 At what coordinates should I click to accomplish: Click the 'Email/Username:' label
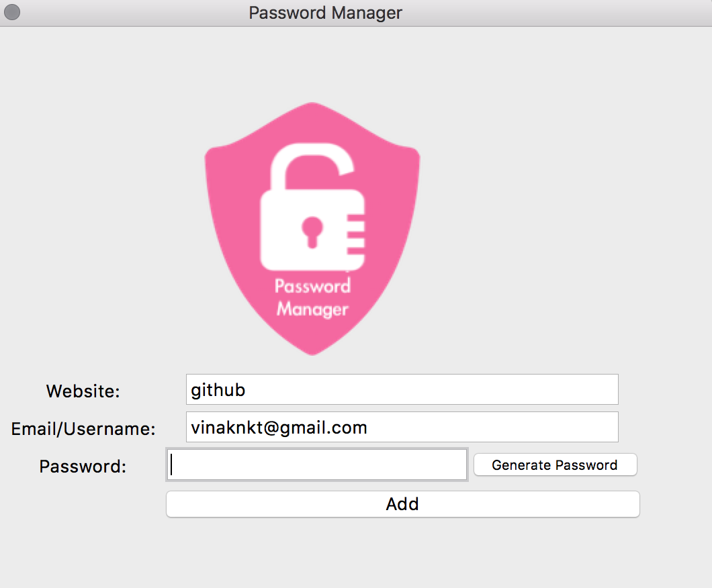coord(83,429)
